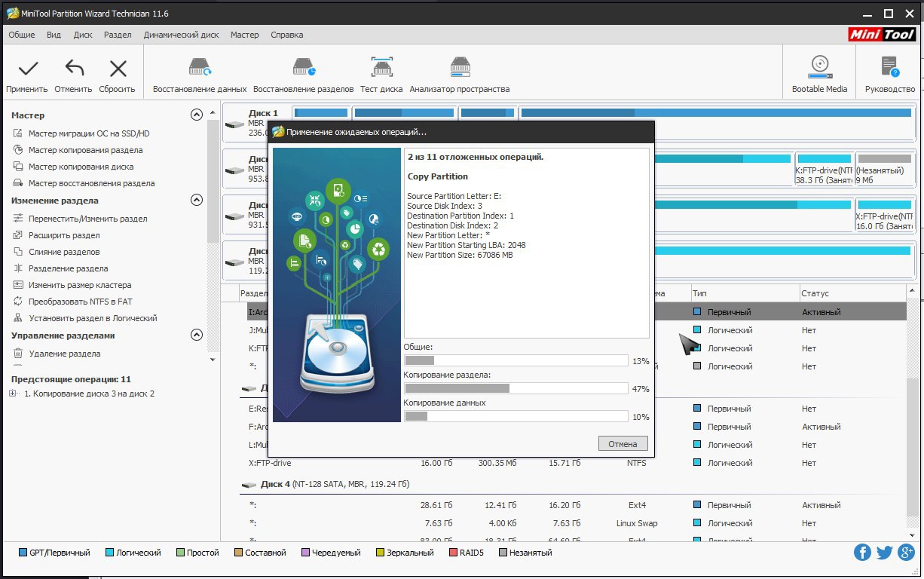
Task: Open the Справка menu
Action: click(x=286, y=35)
